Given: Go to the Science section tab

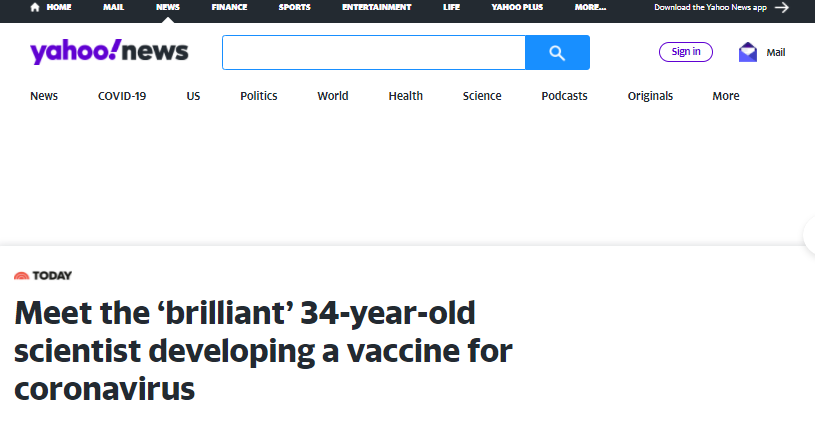Looking at the screenshot, I should [x=482, y=96].
